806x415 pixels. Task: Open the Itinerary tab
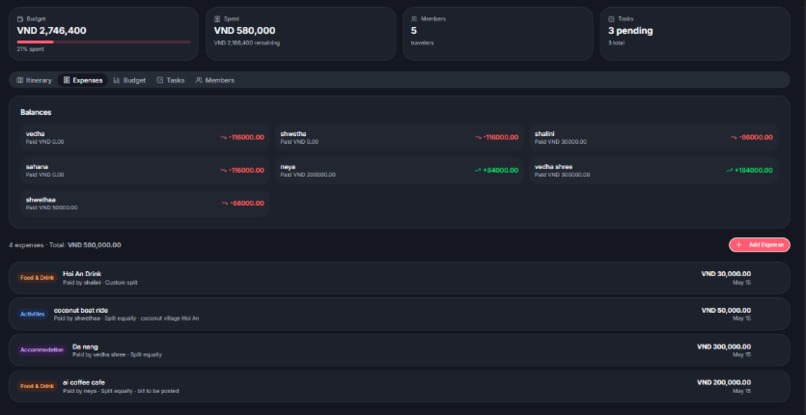pos(34,80)
